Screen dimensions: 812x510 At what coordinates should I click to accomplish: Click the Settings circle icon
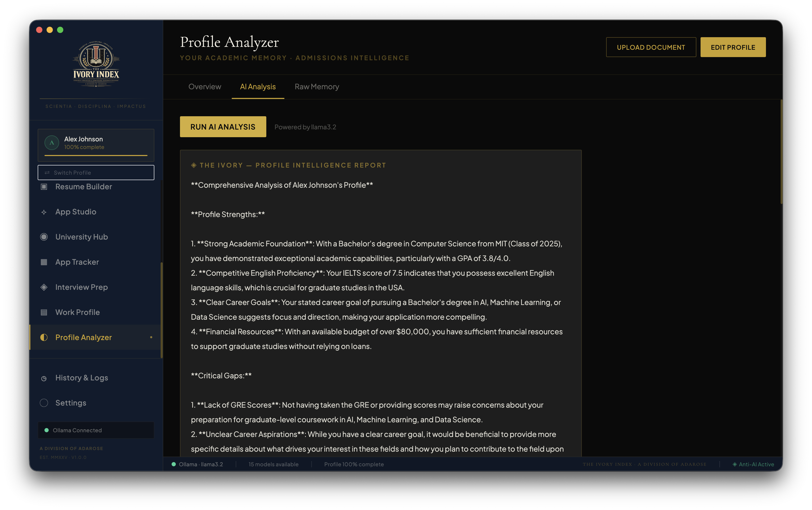tap(44, 403)
